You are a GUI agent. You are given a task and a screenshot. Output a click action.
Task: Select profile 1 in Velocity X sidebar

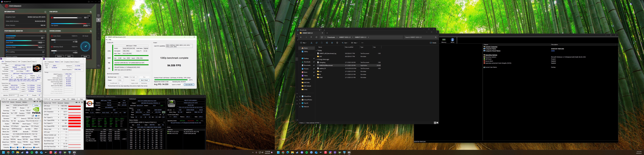99,20
